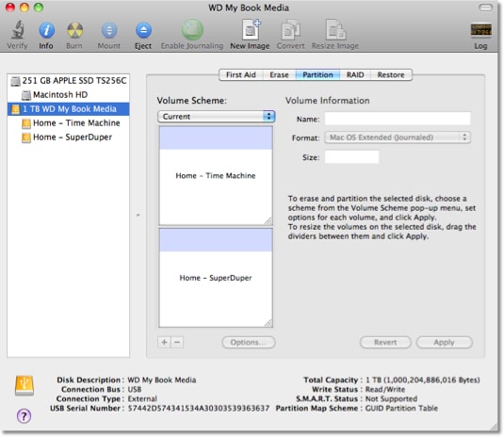Add a partition with the plus button
504x437 pixels.
click(x=164, y=342)
